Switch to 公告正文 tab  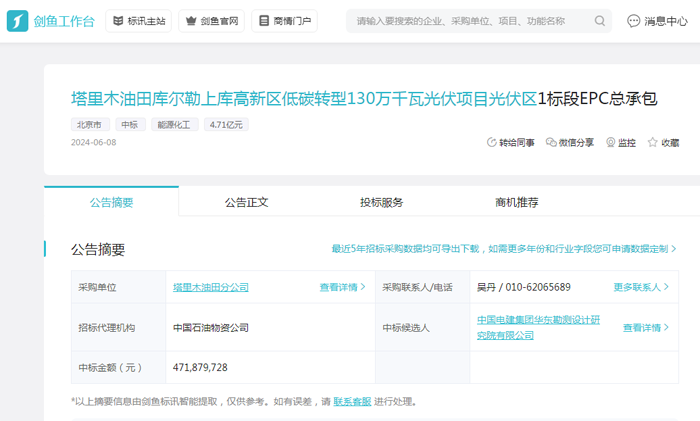point(246,202)
